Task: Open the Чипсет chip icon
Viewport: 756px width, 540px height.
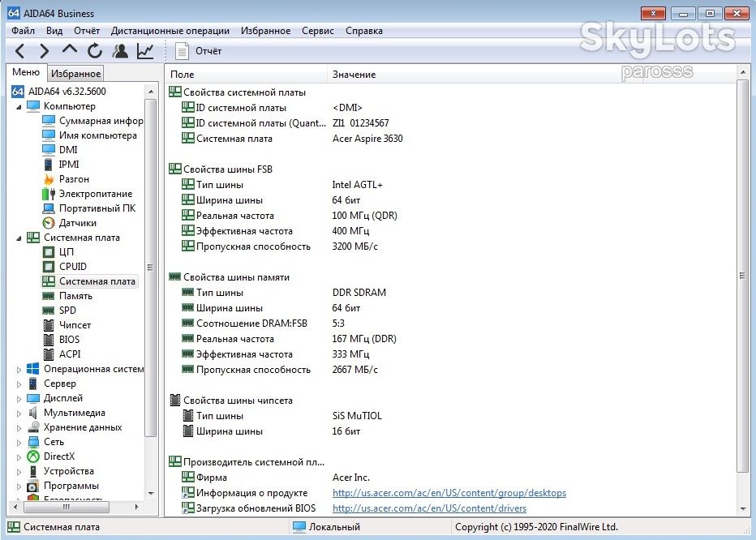Action: pos(48,325)
